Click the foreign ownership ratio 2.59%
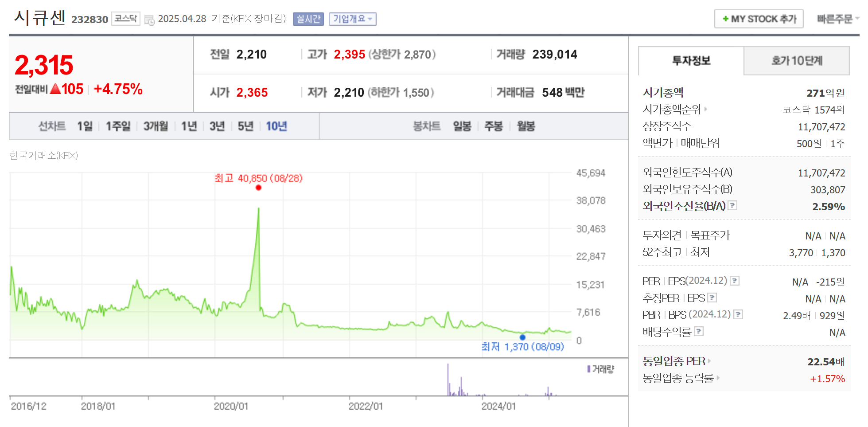The width and height of the screenshot is (868, 427). tap(829, 207)
